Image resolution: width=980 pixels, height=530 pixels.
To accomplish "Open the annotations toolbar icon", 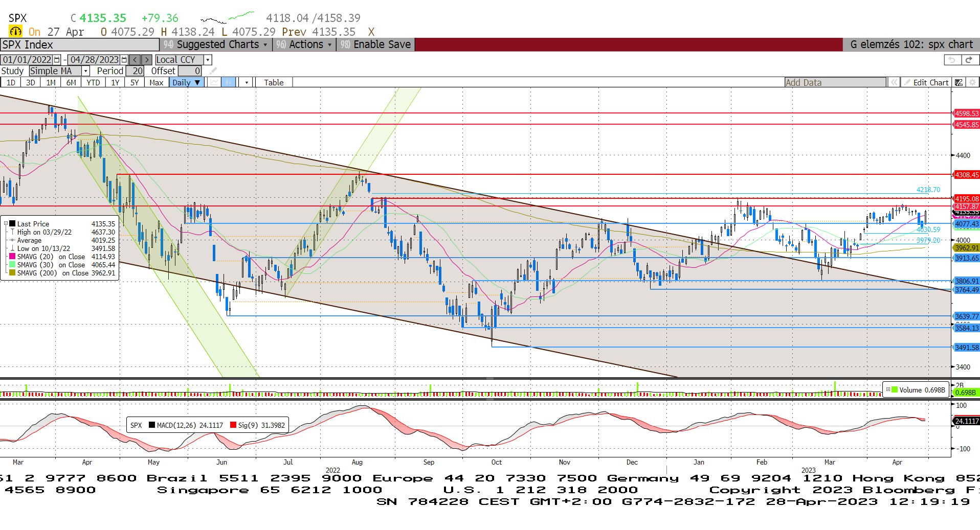I will tap(959, 82).
